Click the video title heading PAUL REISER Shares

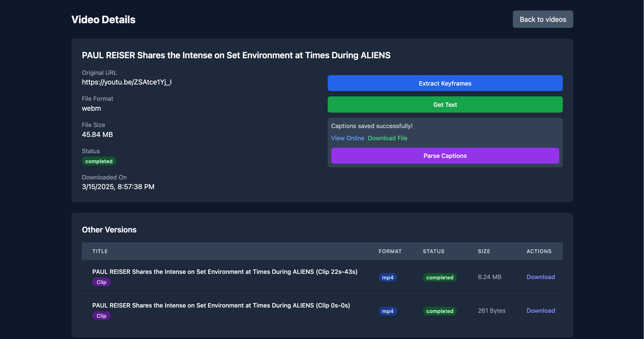[x=236, y=55]
